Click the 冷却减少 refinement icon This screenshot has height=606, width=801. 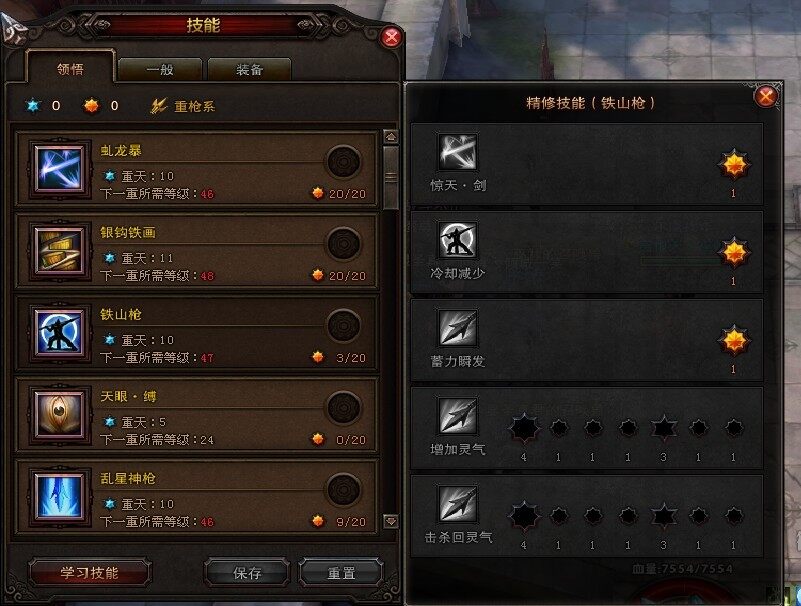click(x=458, y=240)
